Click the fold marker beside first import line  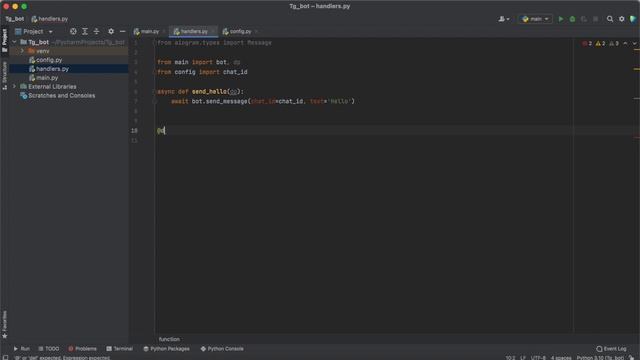point(154,42)
